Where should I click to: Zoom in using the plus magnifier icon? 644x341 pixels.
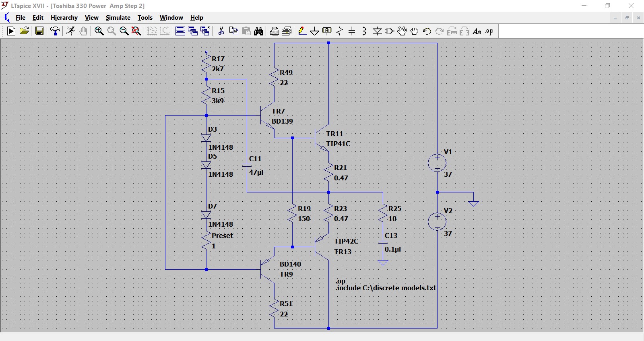pyautogui.click(x=99, y=31)
